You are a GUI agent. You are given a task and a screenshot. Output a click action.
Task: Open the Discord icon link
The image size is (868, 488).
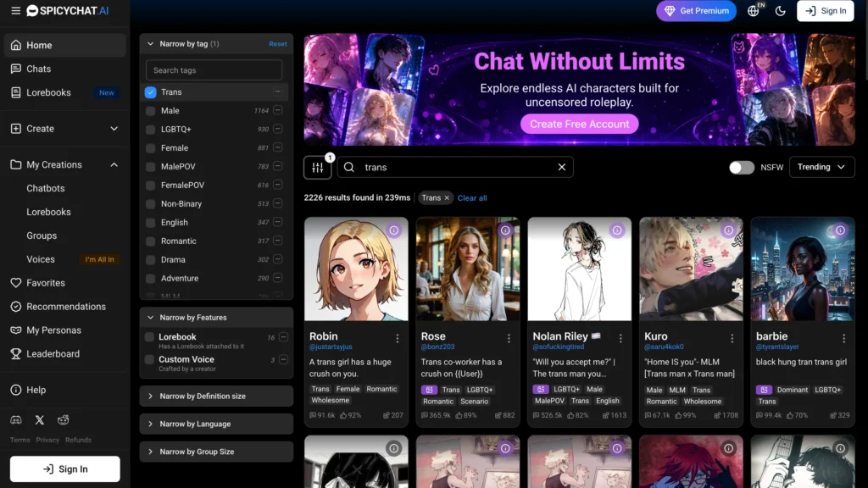click(x=16, y=420)
